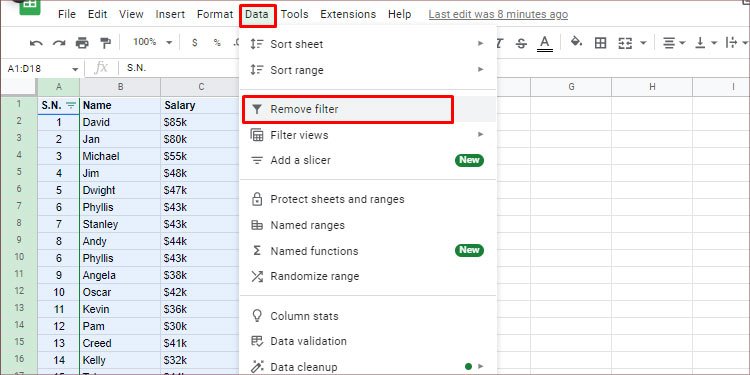750x375 pixels.
Task: Format as currency with $ button
Action: [x=195, y=43]
